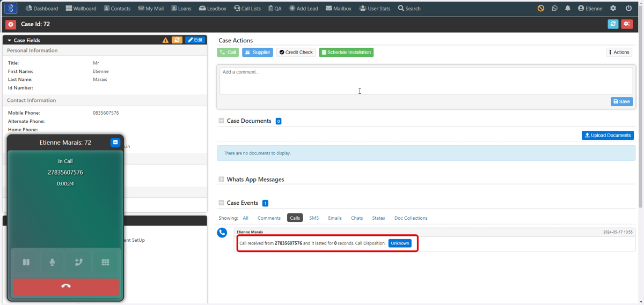Select the Calls events filter
The width and height of the screenshot is (644, 305).
[x=295, y=218]
